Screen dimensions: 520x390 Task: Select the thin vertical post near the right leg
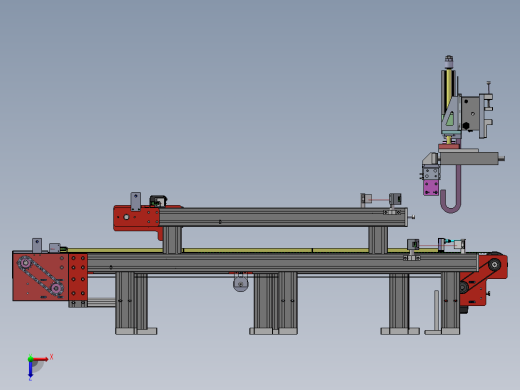click(x=436, y=310)
